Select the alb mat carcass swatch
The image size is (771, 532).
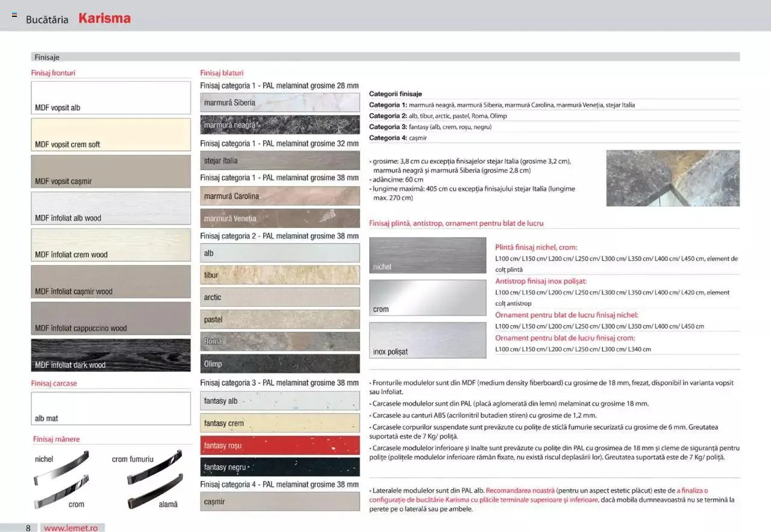coord(111,409)
